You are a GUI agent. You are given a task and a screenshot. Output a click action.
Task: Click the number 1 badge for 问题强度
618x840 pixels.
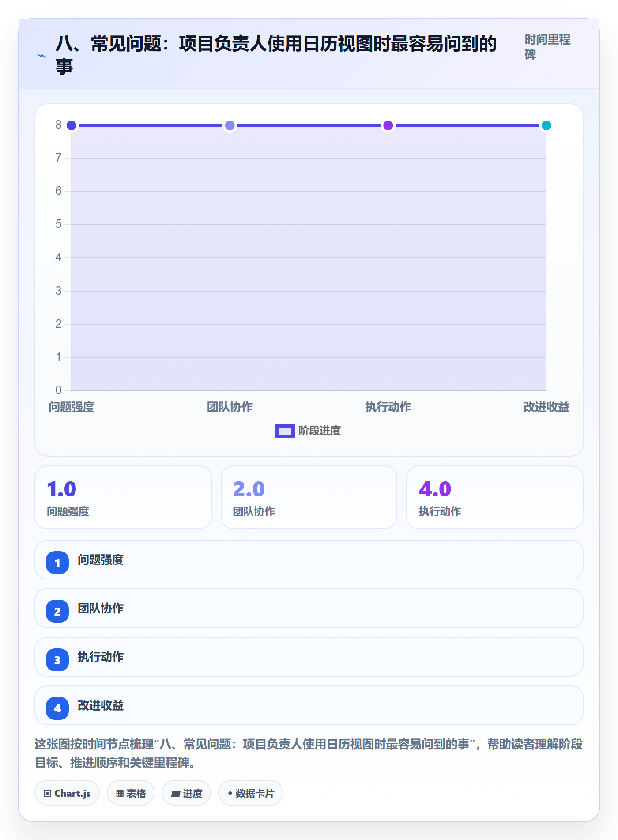(x=57, y=563)
